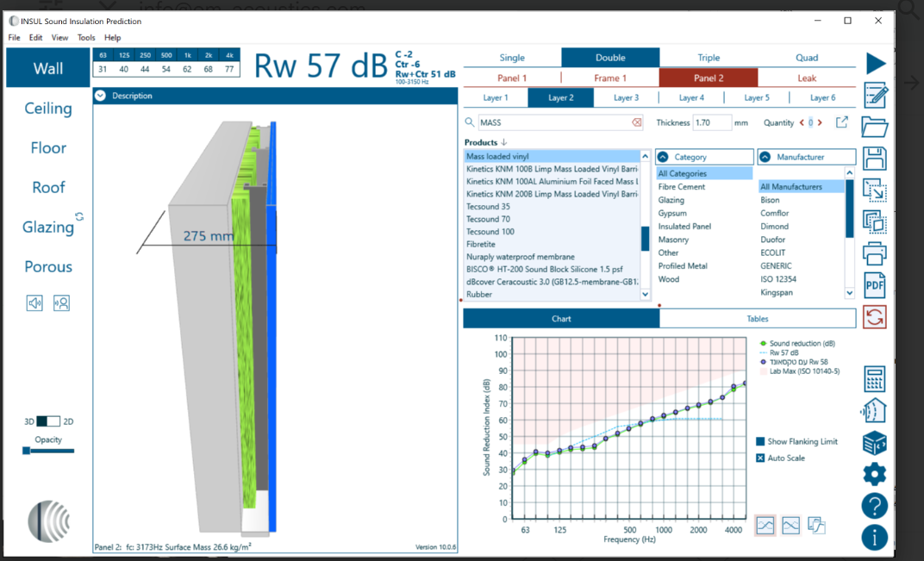Enable the Show Flanking Limit checkbox
This screenshot has width=924, height=561.
(761, 441)
